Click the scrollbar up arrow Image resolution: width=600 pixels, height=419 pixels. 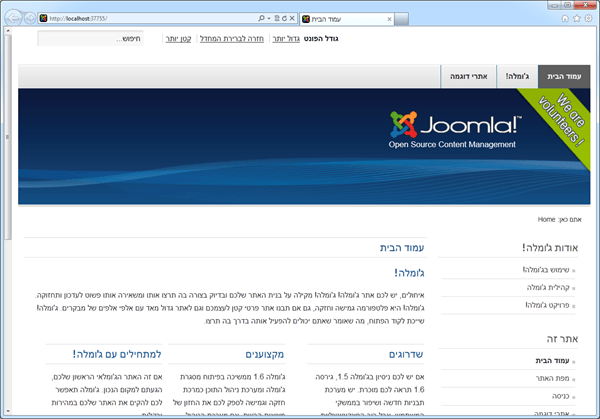[x=7, y=31]
